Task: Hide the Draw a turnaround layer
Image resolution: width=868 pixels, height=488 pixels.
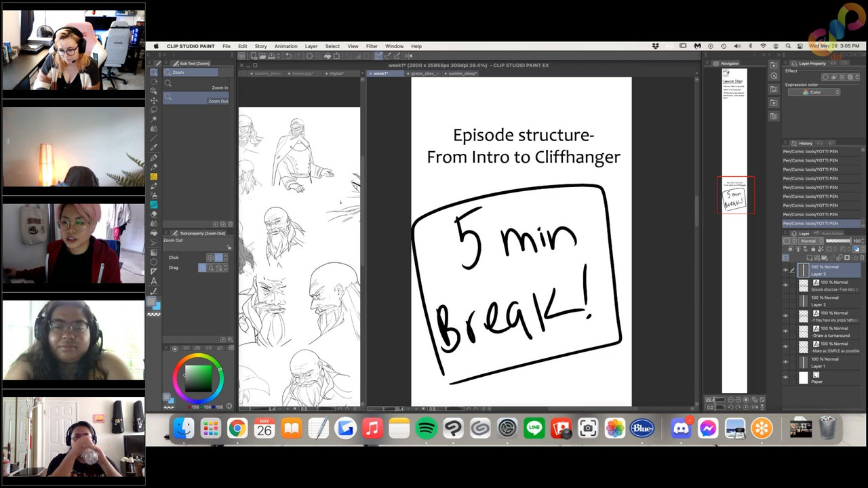Action: coord(785,331)
